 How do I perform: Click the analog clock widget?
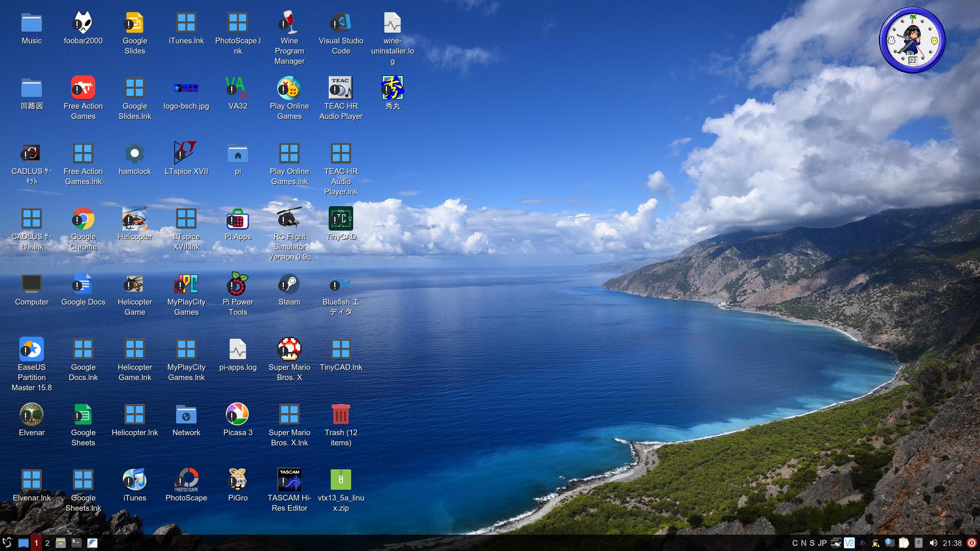click(912, 40)
